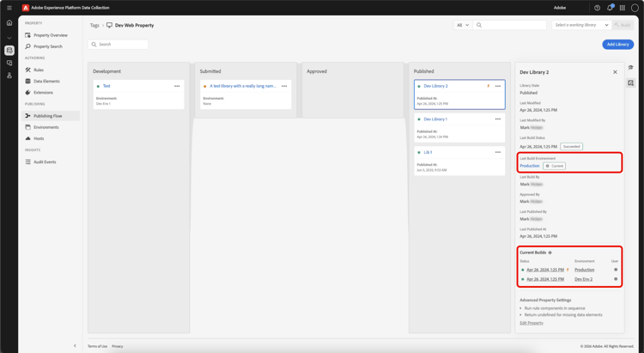Open the notifications bell
The image size is (644, 353).
point(610,8)
